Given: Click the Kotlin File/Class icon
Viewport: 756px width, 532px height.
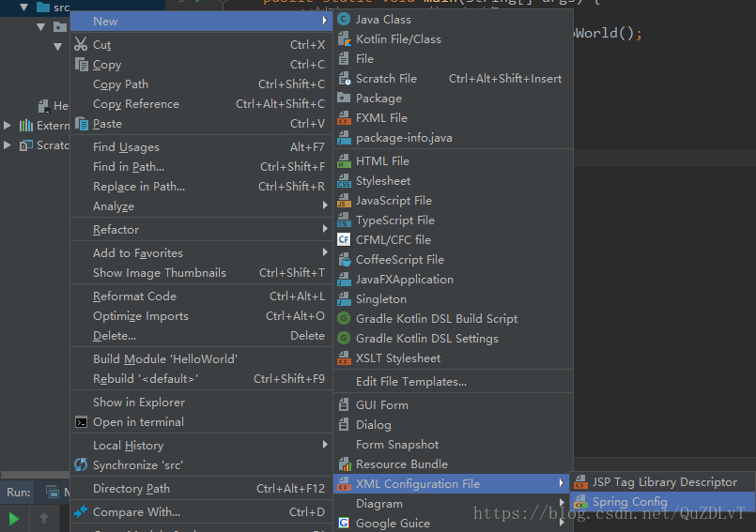Looking at the screenshot, I should click(344, 39).
